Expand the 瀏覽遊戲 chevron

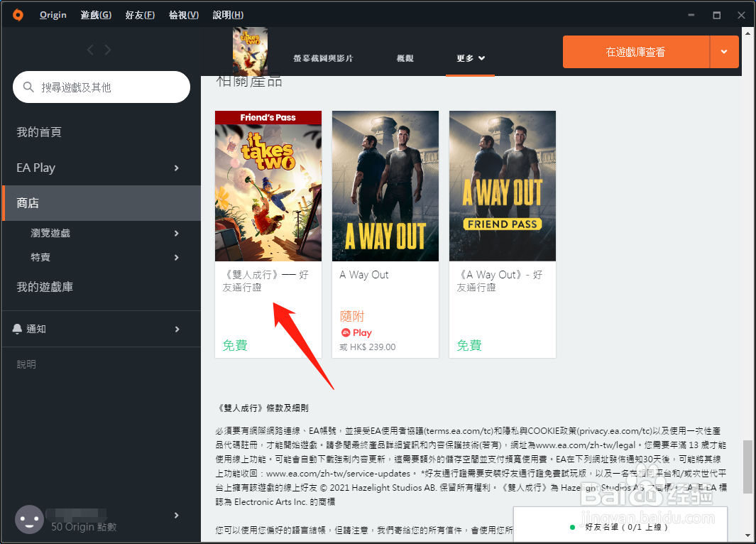tap(177, 234)
